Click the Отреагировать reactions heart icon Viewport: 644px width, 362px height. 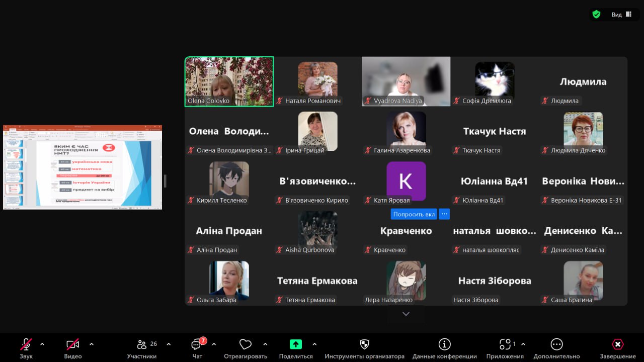coord(245,344)
